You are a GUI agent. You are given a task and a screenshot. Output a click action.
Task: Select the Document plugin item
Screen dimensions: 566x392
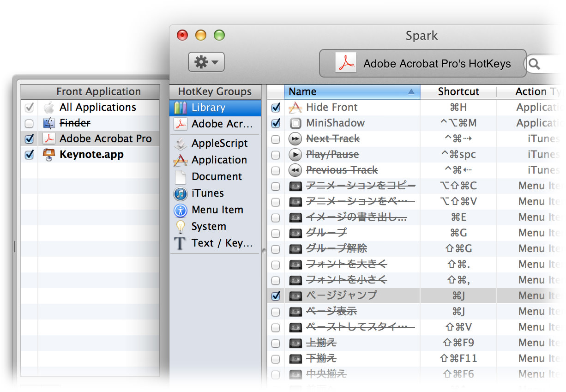pyautogui.click(x=215, y=176)
